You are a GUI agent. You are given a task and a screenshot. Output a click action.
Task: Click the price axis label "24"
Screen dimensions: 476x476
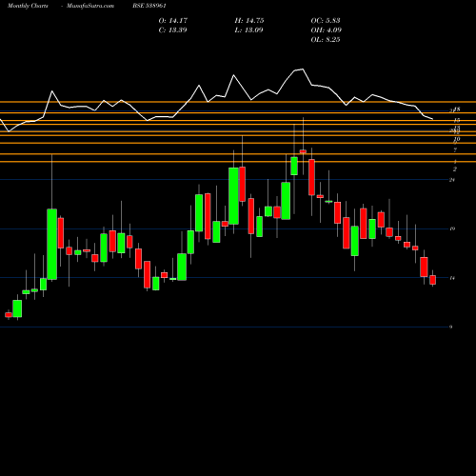click(452, 180)
